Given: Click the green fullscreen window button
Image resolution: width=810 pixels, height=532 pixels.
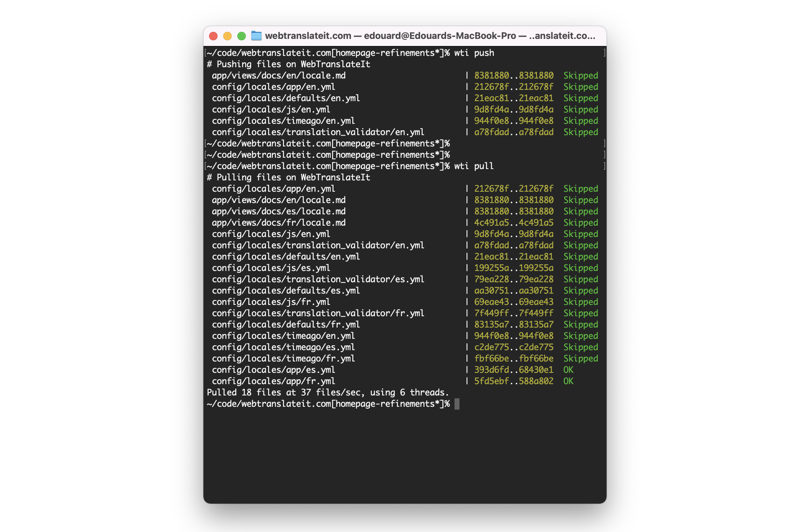Looking at the screenshot, I should [x=242, y=36].
